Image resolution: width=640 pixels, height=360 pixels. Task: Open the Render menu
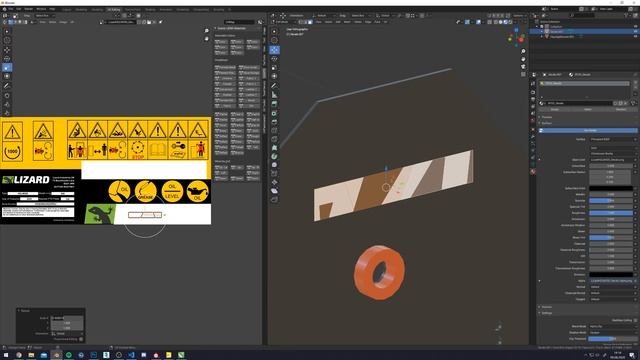(28, 9)
